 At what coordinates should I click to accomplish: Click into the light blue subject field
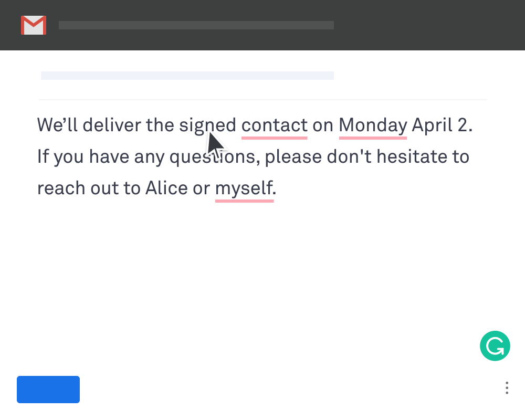(187, 76)
